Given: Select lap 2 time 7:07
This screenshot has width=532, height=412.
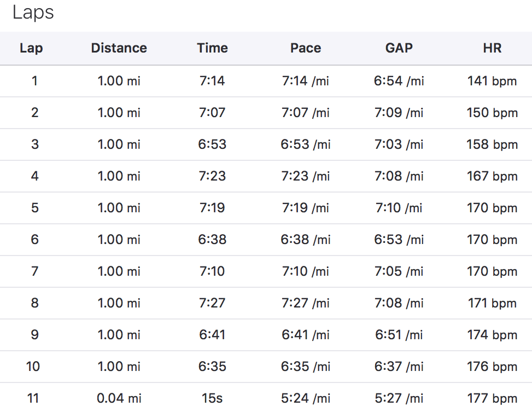Looking at the screenshot, I should (212, 112).
